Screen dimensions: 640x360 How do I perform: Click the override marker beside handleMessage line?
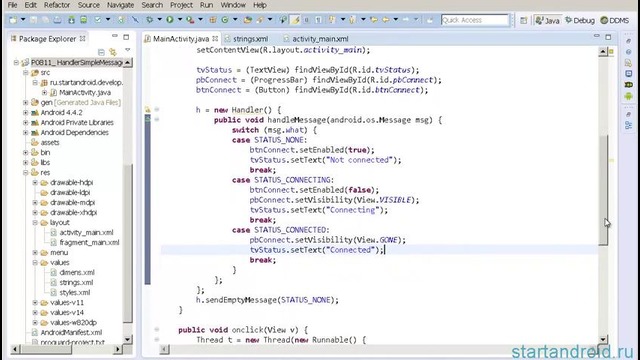click(x=148, y=119)
